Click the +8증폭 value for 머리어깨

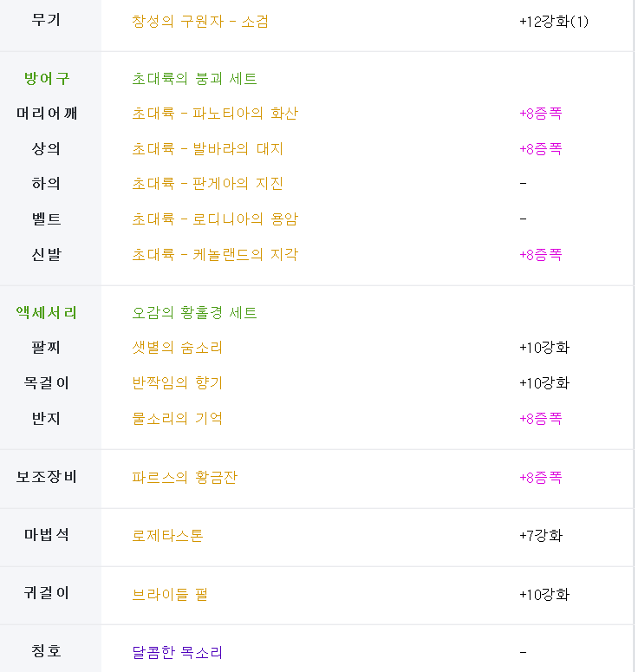click(540, 113)
